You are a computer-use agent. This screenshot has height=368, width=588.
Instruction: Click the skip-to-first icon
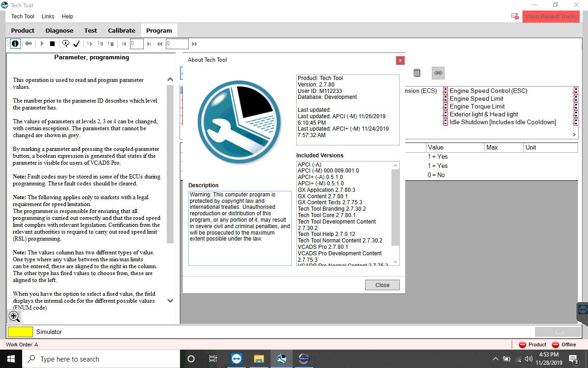click(124, 44)
